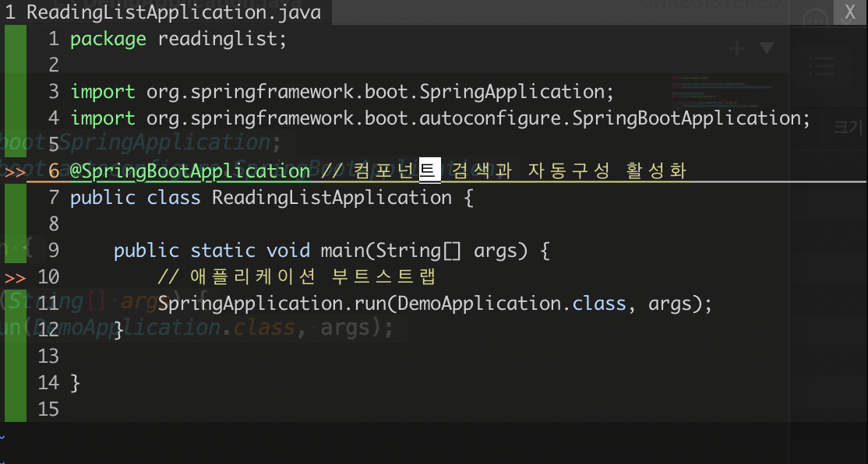Click line number 10 in the gutter
The width and height of the screenshot is (868, 464).
[48, 276]
